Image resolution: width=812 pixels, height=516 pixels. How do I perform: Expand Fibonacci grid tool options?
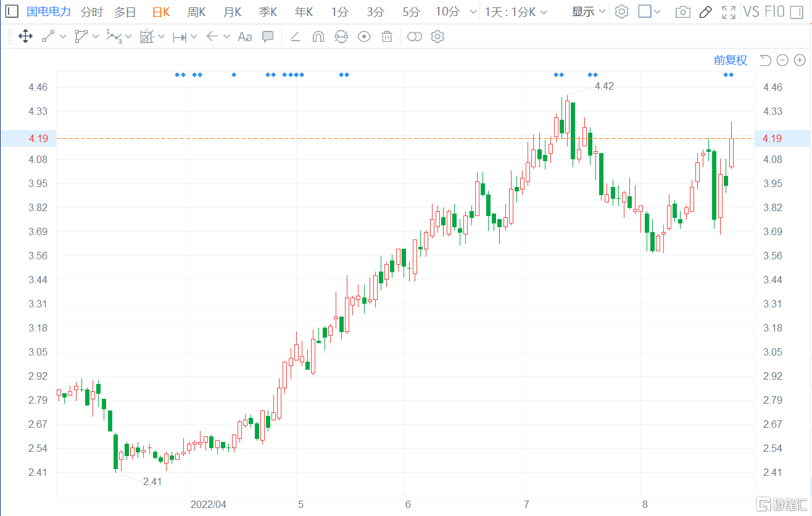point(161,36)
